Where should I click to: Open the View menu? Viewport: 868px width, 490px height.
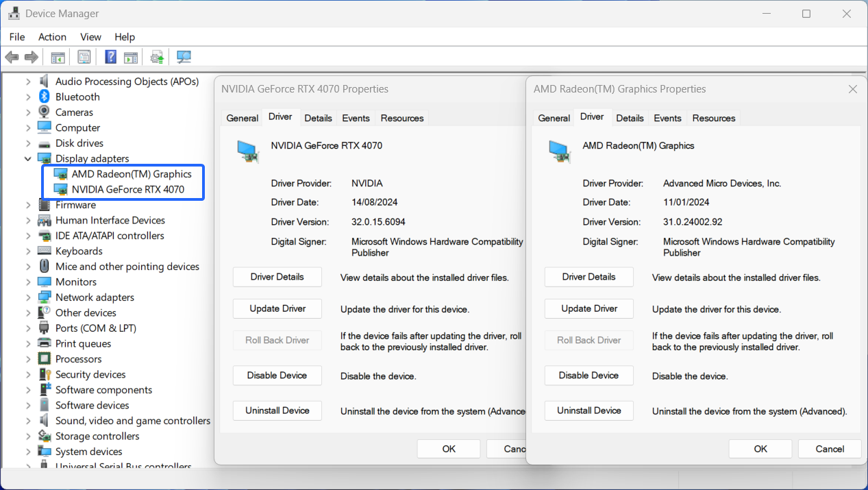(90, 37)
